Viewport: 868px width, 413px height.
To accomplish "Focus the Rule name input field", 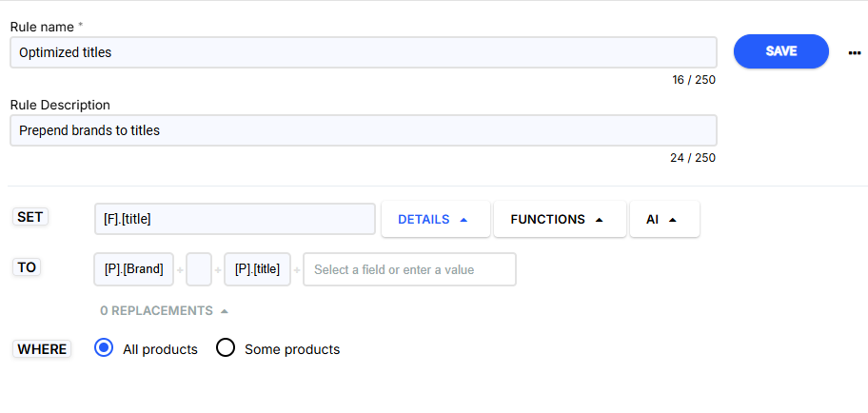I will pos(363,52).
